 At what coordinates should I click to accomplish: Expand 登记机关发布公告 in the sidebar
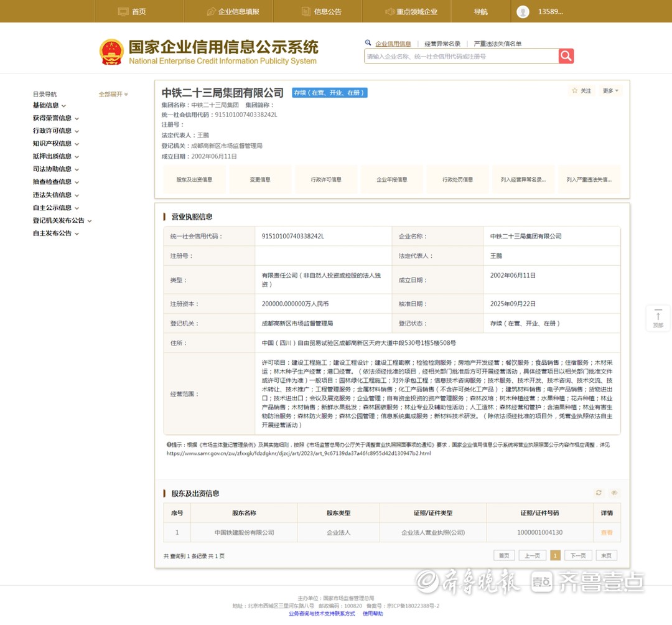(62, 221)
